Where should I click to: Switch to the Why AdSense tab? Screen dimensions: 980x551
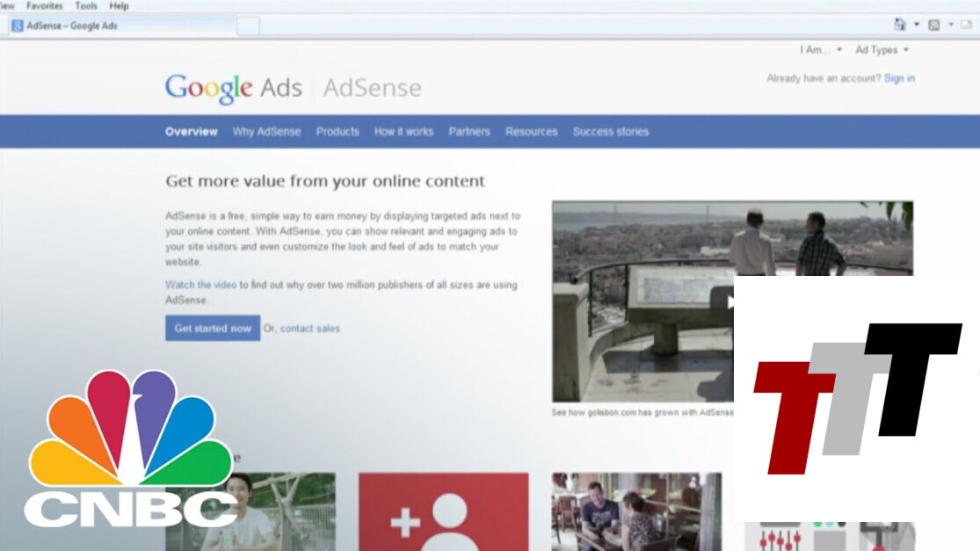point(266,132)
